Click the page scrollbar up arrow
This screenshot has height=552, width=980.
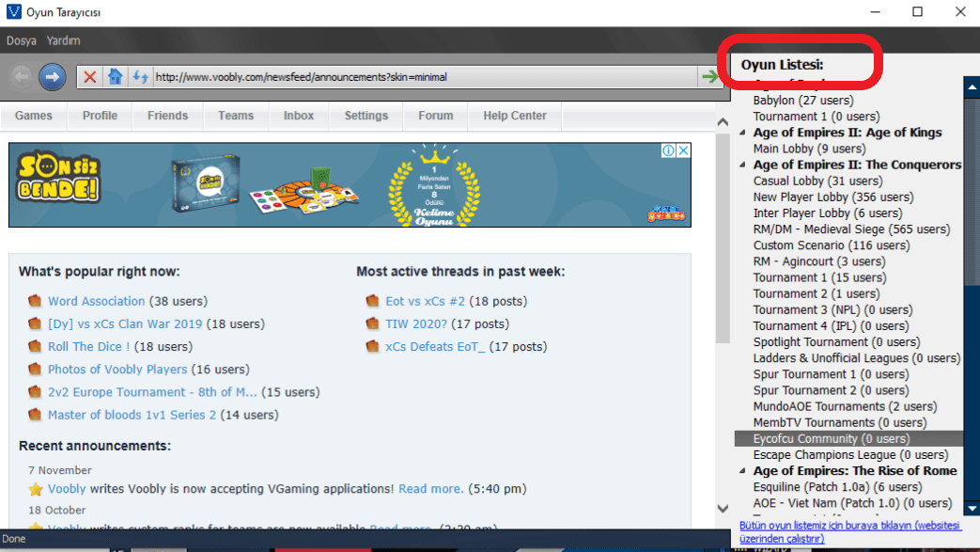723,122
